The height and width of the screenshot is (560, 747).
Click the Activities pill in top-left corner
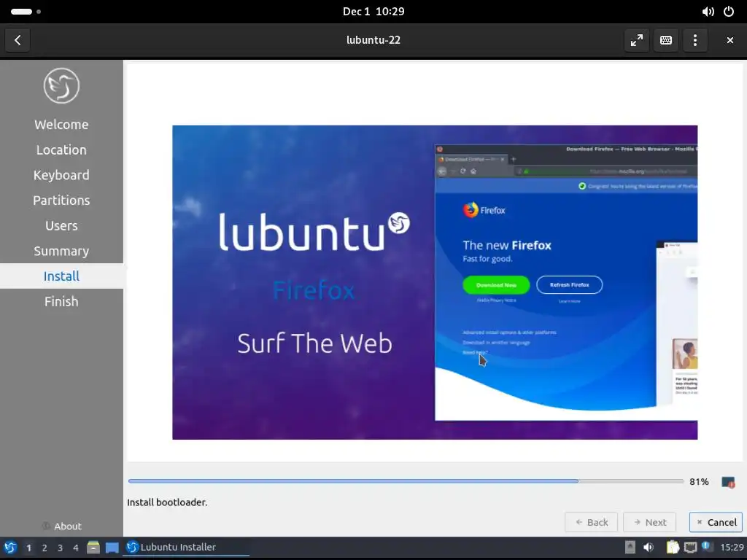click(x=26, y=12)
